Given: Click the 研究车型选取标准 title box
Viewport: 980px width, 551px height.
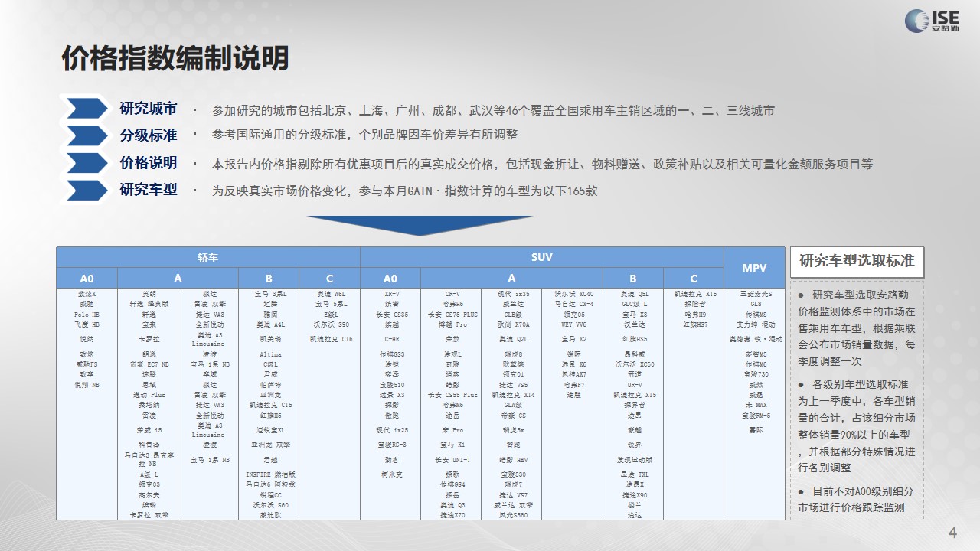Looking at the screenshot, I should coord(857,261).
